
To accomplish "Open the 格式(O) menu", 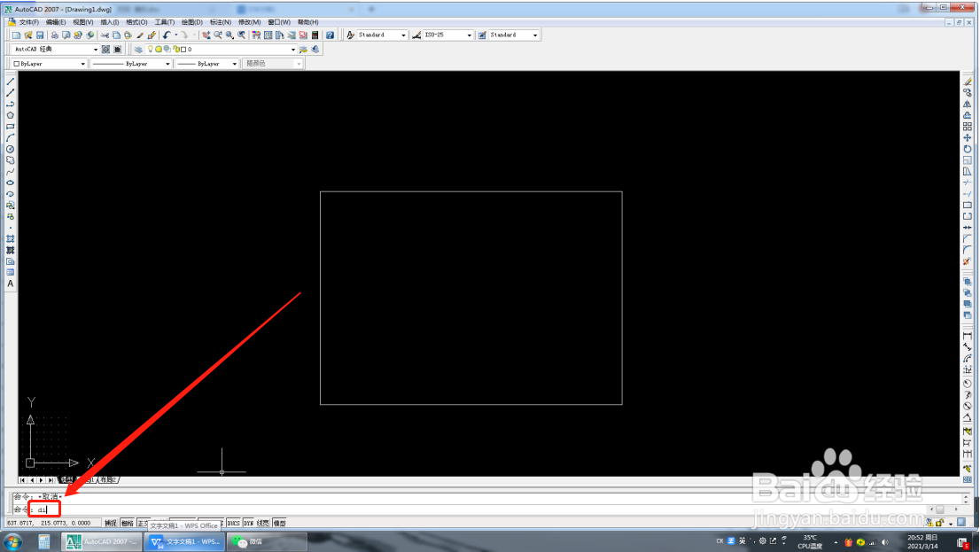I will pos(136,22).
